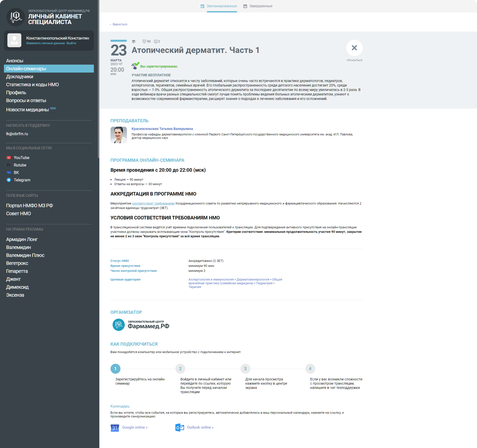
Task: Open Портал НМФО МЗ РФ link
Action: (30, 205)
